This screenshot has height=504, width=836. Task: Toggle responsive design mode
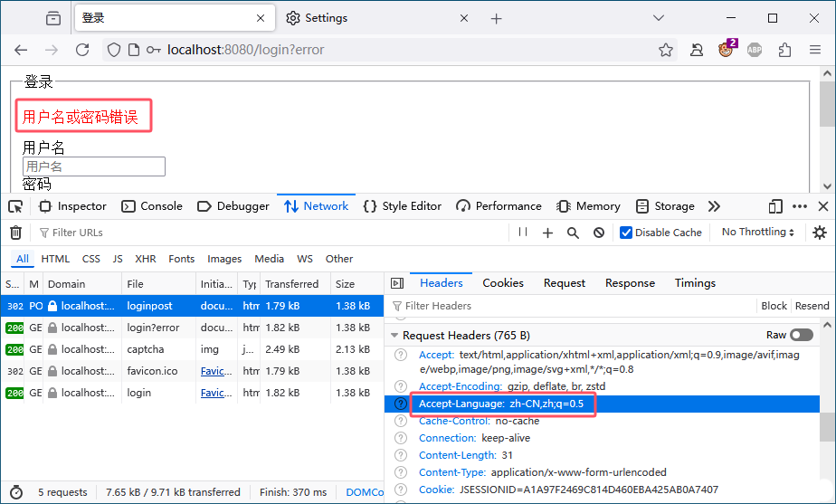click(x=775, y=206)
